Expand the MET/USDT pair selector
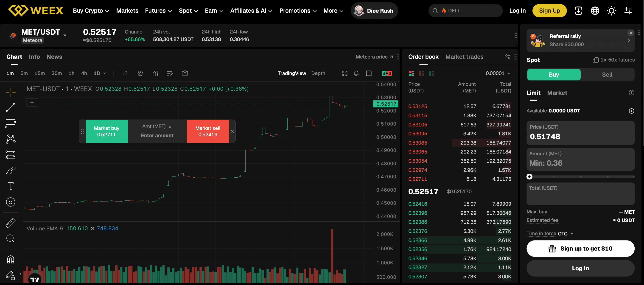 (x=65, y=36)
